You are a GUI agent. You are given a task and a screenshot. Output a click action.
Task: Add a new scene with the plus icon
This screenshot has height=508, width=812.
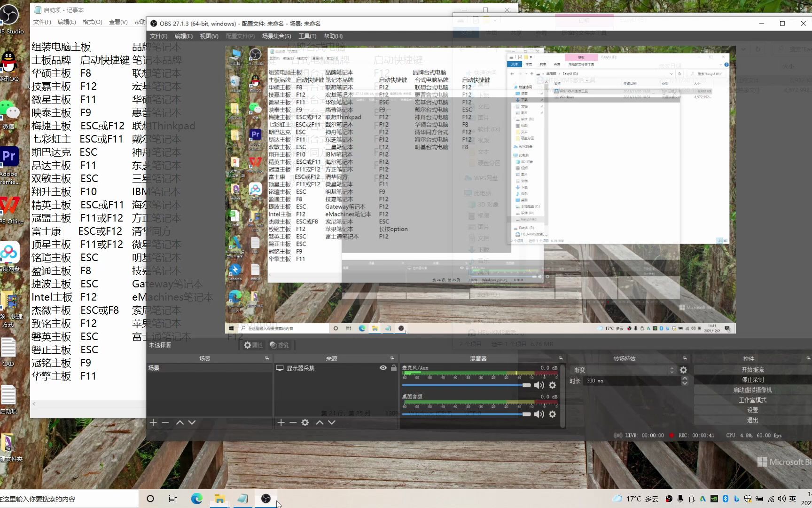(153, 422)
